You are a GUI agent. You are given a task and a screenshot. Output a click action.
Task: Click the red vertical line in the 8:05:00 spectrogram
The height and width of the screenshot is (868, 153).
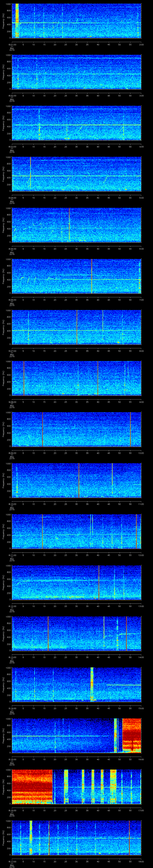(69, 225)
